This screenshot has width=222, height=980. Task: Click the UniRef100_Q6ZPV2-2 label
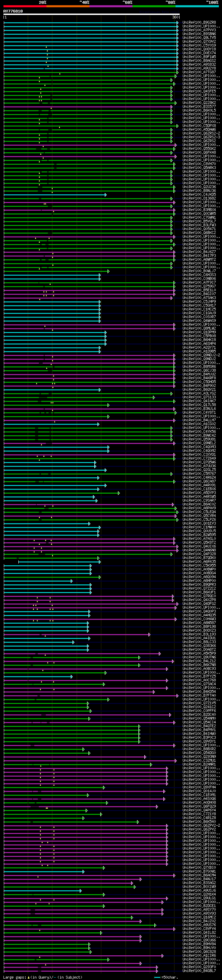pyautogui.click(x=201, y=826)
